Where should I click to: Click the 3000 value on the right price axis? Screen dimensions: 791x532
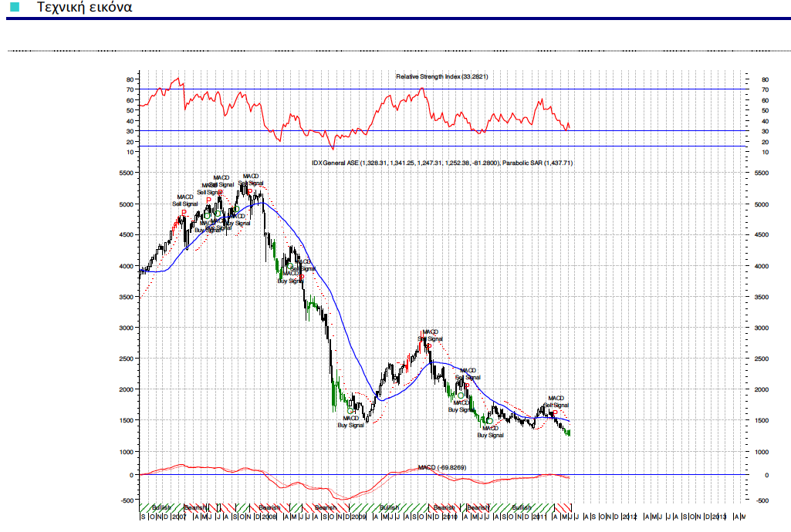click(762, 328)
